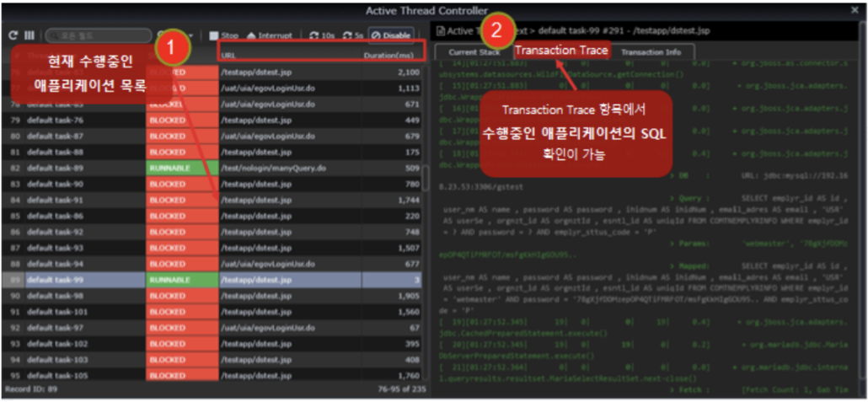Click duration value 1,905

[409, 297]
